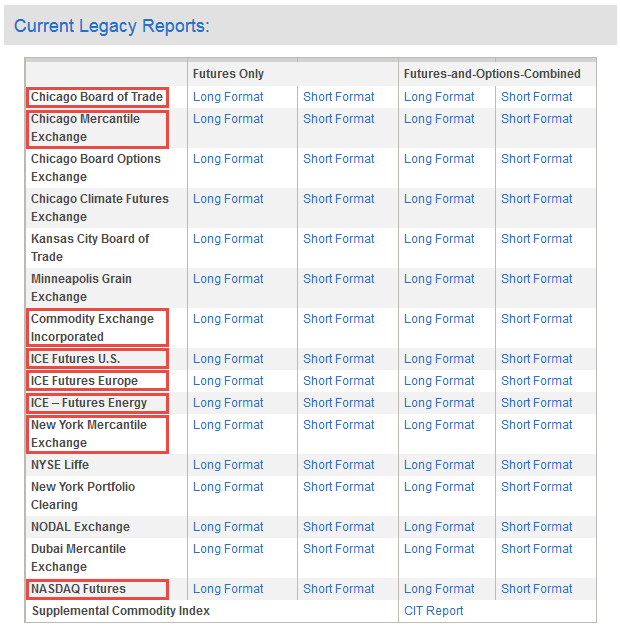This screenshot has height=627, width=620.
Task: Open New York Mercantile Exchange combined Long Format
Action: [x=439, y=425]
